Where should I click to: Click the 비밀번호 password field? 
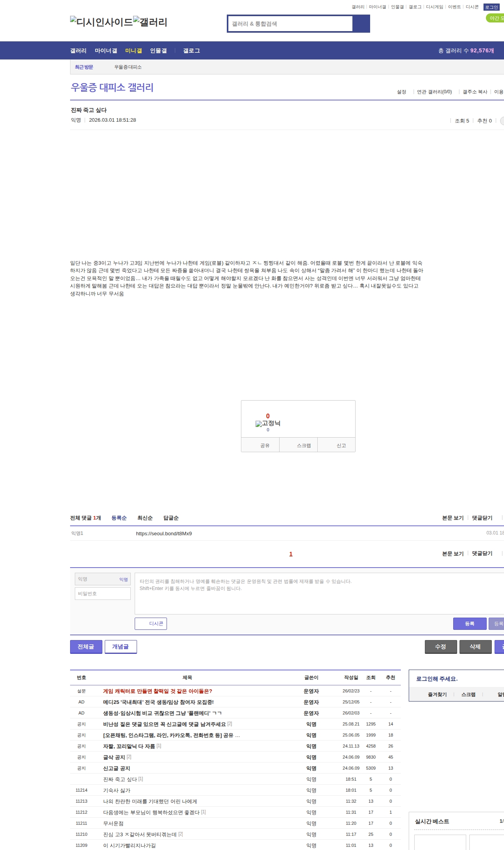pyautogui.click(x=103, y=594)
